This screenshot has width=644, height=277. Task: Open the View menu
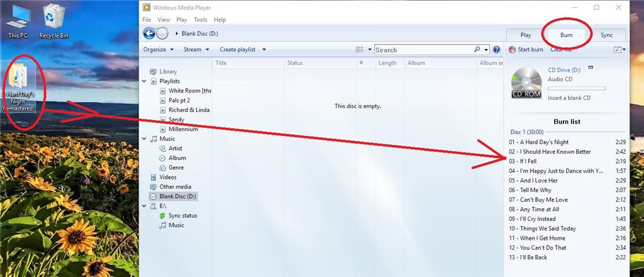[x=164, y=20]
